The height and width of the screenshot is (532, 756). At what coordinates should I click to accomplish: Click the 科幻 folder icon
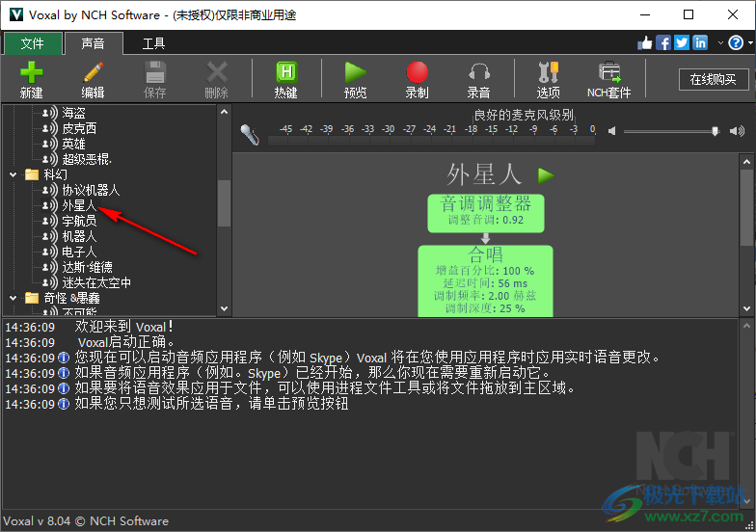coord(32,174)
